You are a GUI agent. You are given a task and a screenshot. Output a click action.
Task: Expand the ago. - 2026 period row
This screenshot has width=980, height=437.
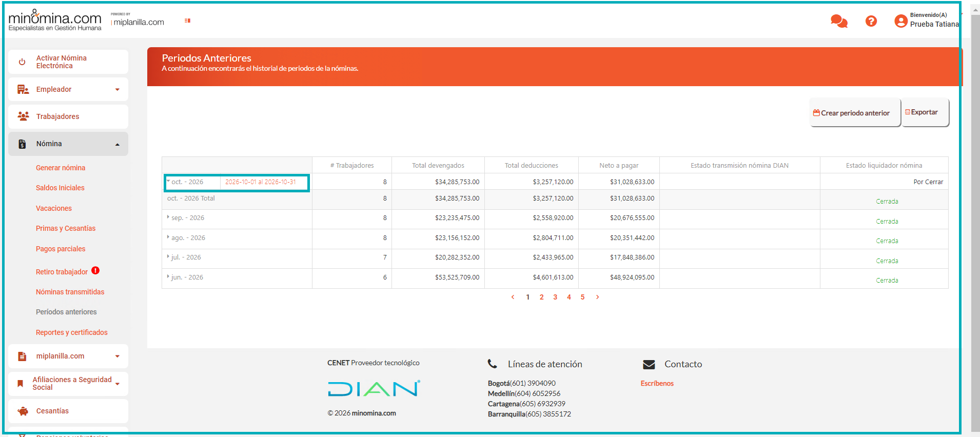point(168,237)
